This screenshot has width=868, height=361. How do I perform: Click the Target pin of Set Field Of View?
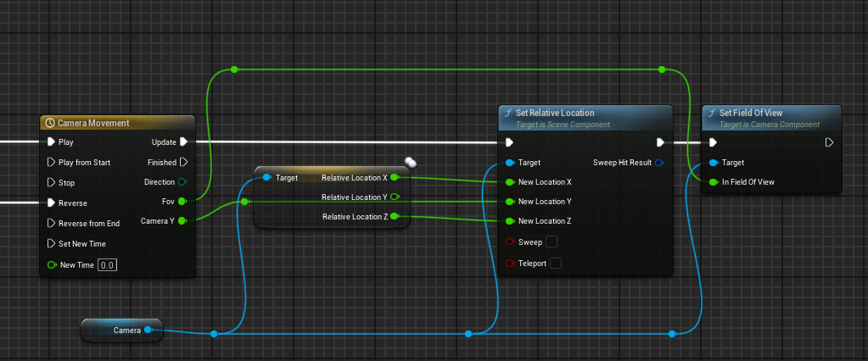tap(714, 163)
